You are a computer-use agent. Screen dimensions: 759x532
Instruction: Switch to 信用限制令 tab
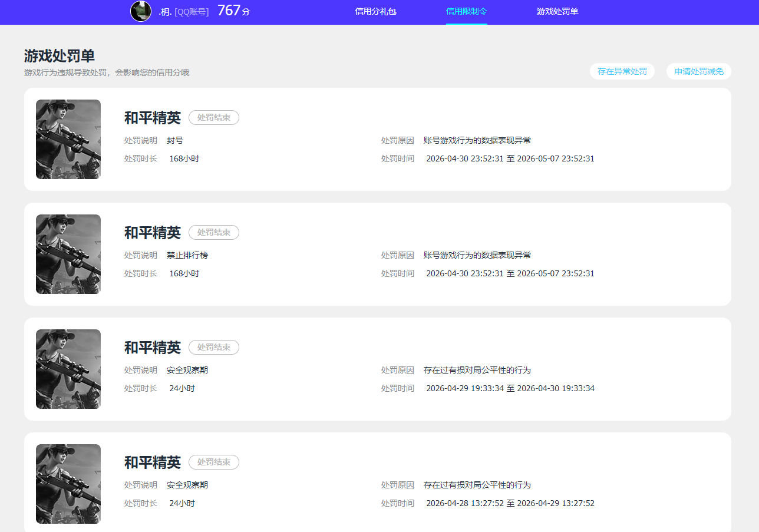467,11
